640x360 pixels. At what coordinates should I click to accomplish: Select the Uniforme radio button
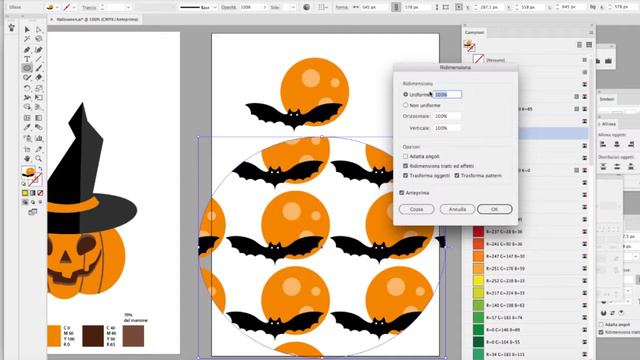click(405, 94)
